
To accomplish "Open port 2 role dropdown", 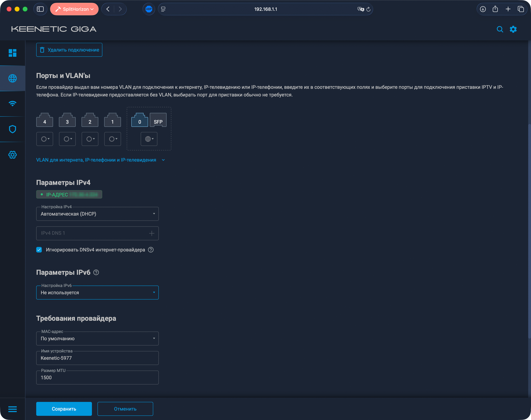I will 90,139.
